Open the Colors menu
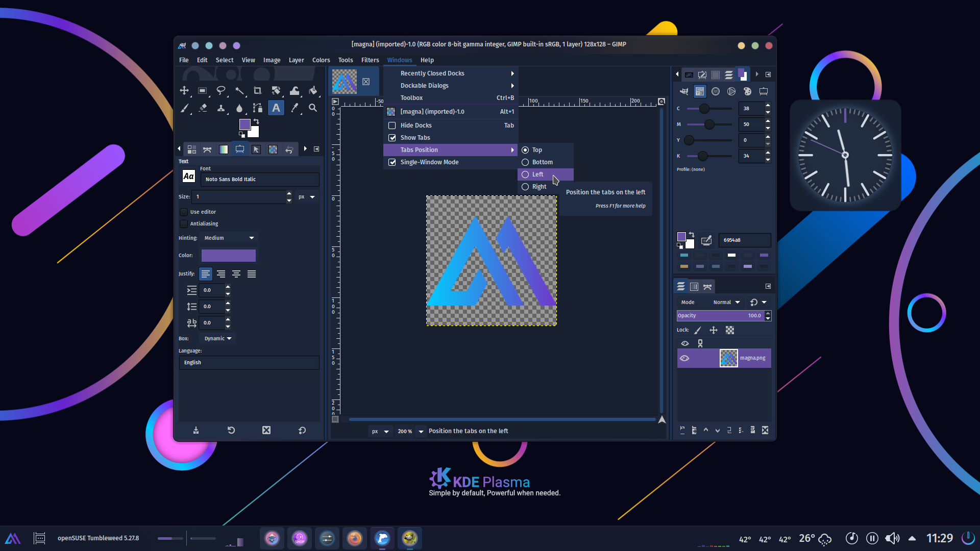980x551 pixels. click(x=321, y=60)
